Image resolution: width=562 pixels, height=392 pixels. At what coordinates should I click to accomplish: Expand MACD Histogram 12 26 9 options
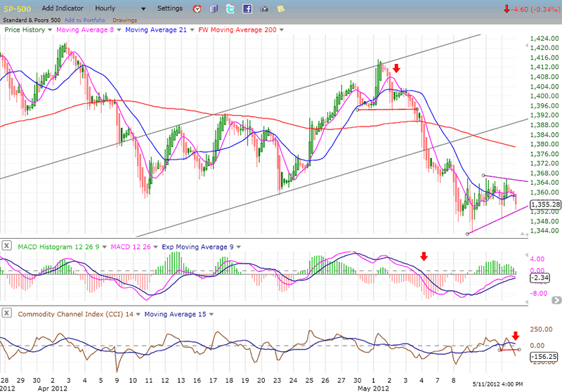pyautogui.click(x=104, y=247)
